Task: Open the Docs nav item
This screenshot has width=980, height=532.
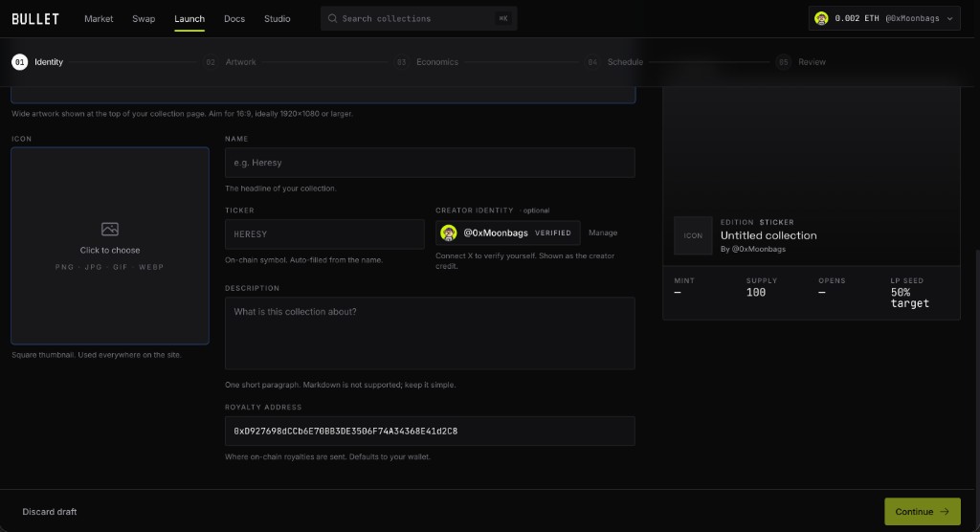Action: [234, 19]
